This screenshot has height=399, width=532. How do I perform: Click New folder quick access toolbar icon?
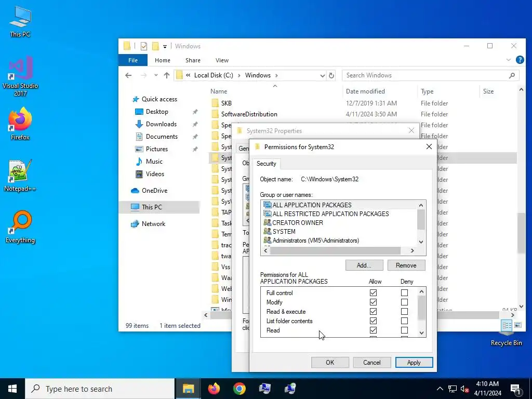(155, 46)
